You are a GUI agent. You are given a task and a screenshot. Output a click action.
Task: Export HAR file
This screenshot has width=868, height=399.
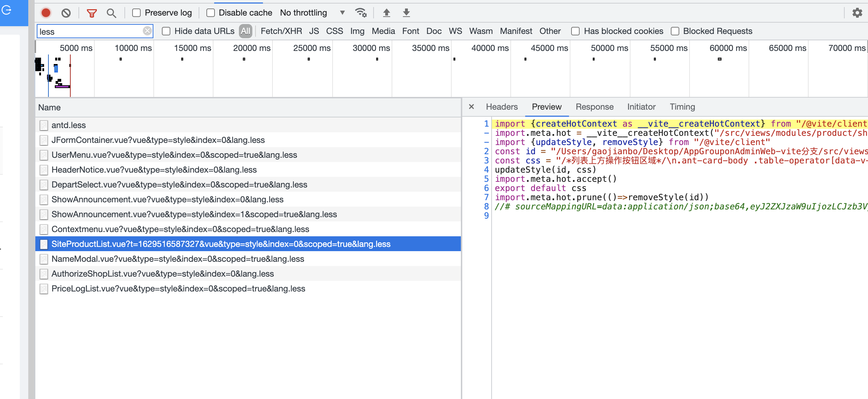[406, 12]
